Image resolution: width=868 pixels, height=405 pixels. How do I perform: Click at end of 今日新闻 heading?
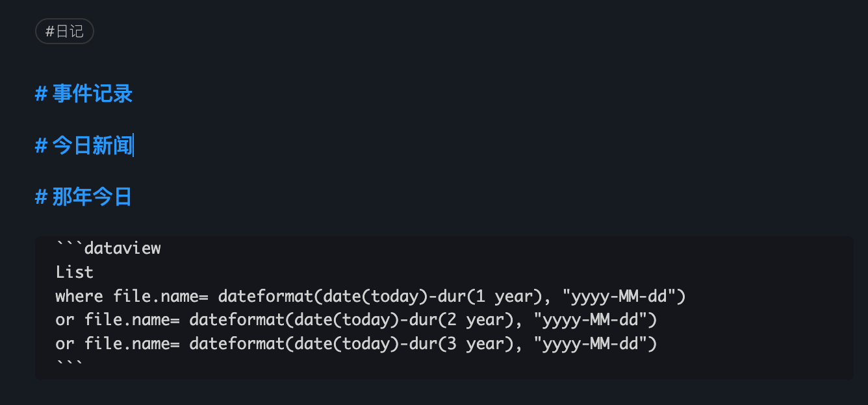[133, 146]
